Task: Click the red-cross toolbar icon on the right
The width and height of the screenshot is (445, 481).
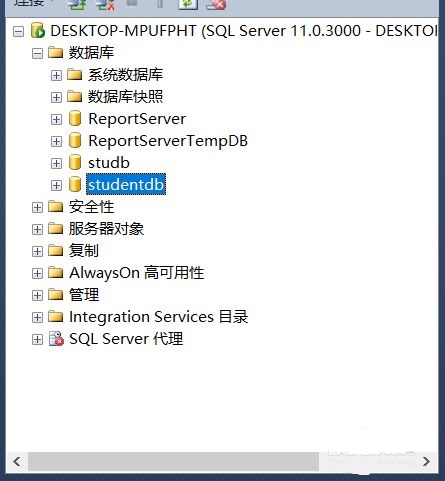Action: (216, 4)
